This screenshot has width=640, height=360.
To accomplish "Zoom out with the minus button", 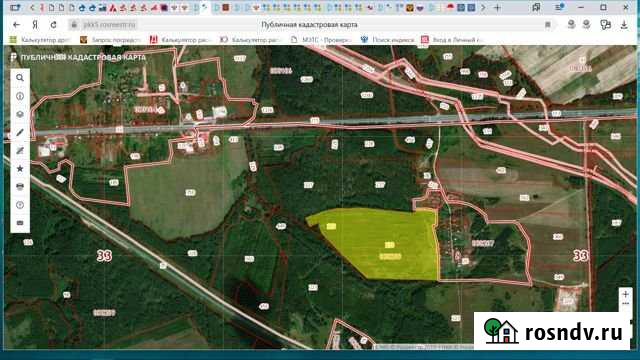I will 625,304.
